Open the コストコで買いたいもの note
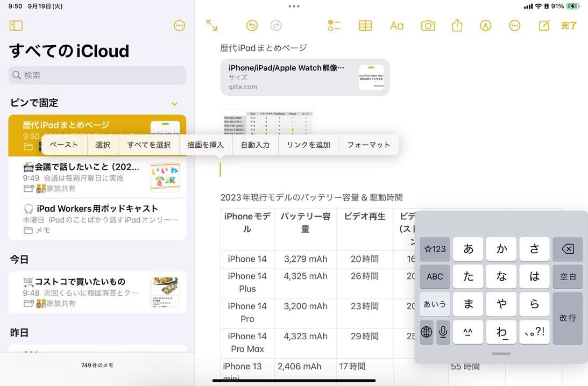Screen dimensions: 588x386 97,292
